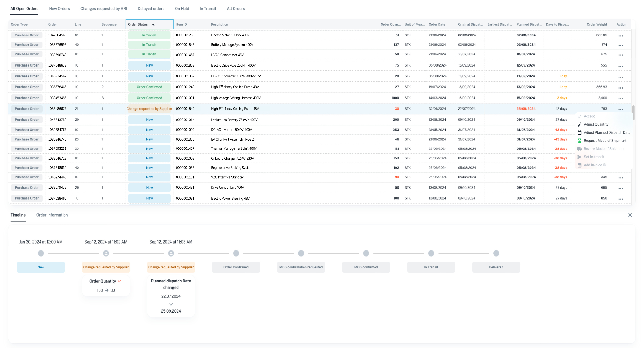Image resolution: width=644 pixels, height=352 pixels.
Task: Click red quantity 90 for V2G Interface Standard
Action: (x=397, y=177)
